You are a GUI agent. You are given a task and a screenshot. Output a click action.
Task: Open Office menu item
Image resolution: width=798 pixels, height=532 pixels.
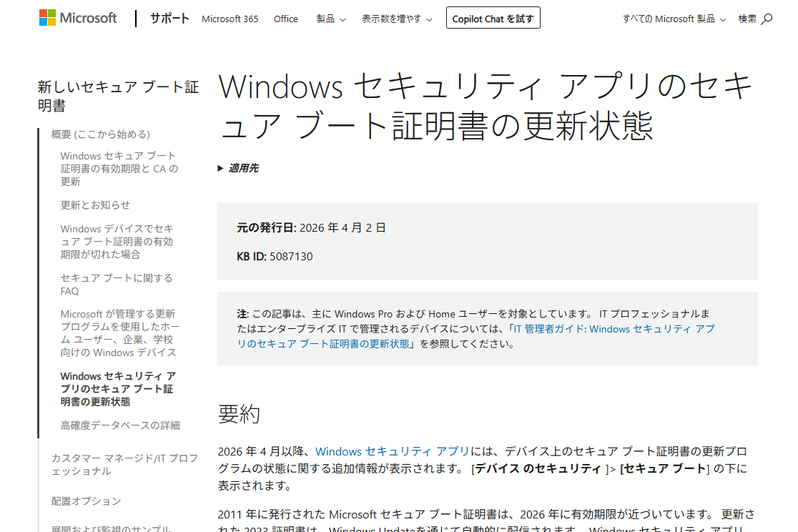[285, 19]
